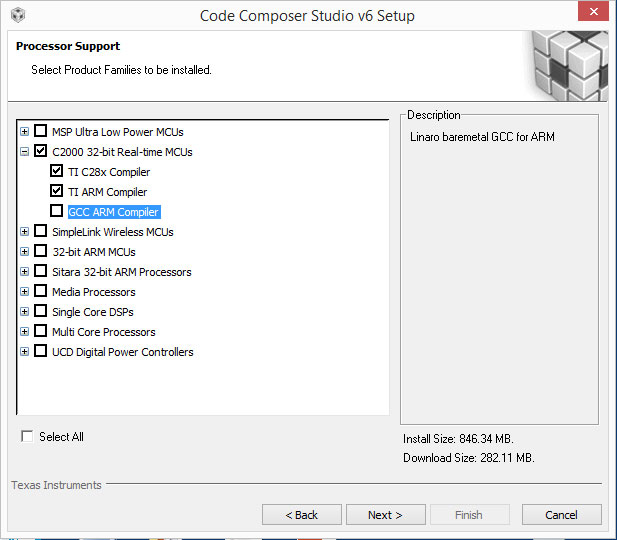Uncheck the TI ARM Compiler checkbox
617x540 pixels.
pyautogui.click(x=56, y=190)
